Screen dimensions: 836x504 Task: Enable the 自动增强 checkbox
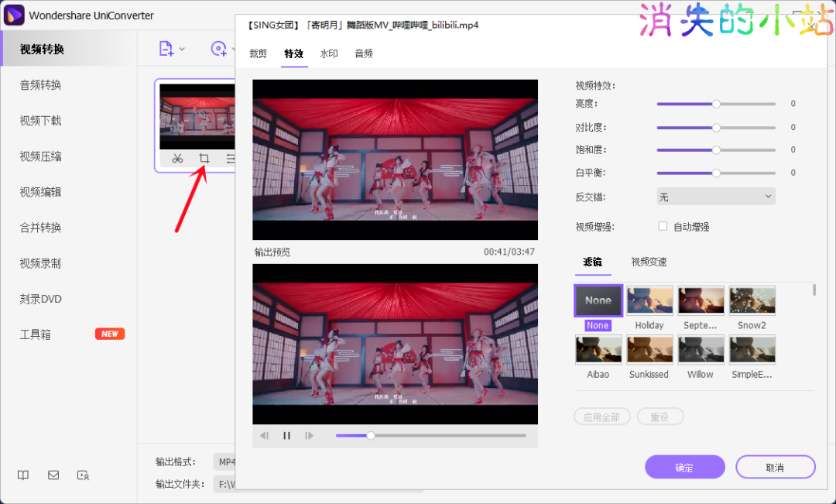pos(663,226)
